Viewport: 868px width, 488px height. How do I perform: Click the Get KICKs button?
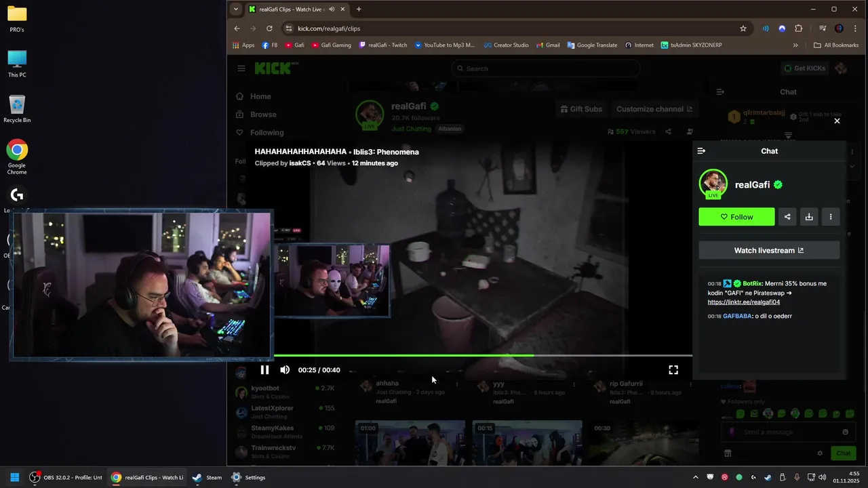click(804, 68)
